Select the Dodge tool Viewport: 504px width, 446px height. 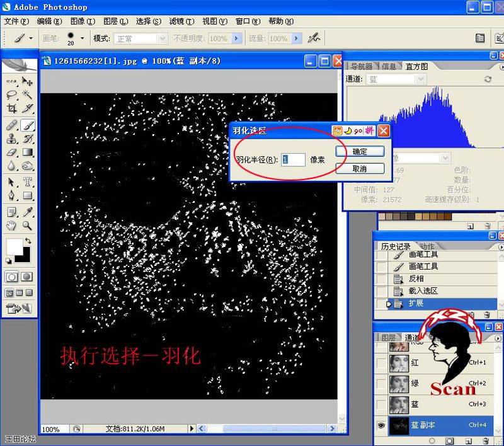pos(27,166)
